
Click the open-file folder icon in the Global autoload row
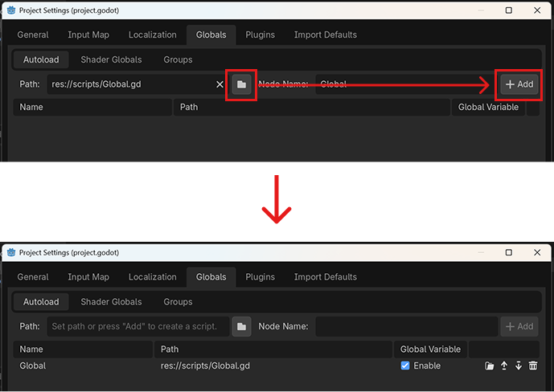coord(490,365)
